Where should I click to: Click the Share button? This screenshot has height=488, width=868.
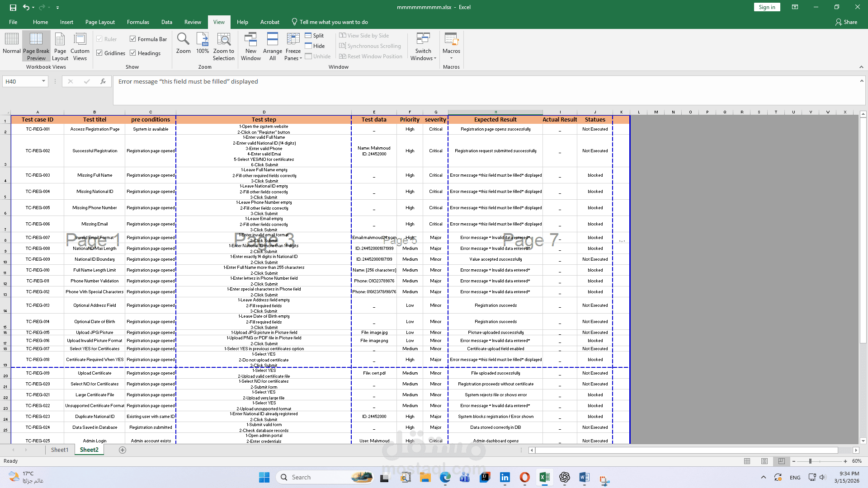[846, 22]
